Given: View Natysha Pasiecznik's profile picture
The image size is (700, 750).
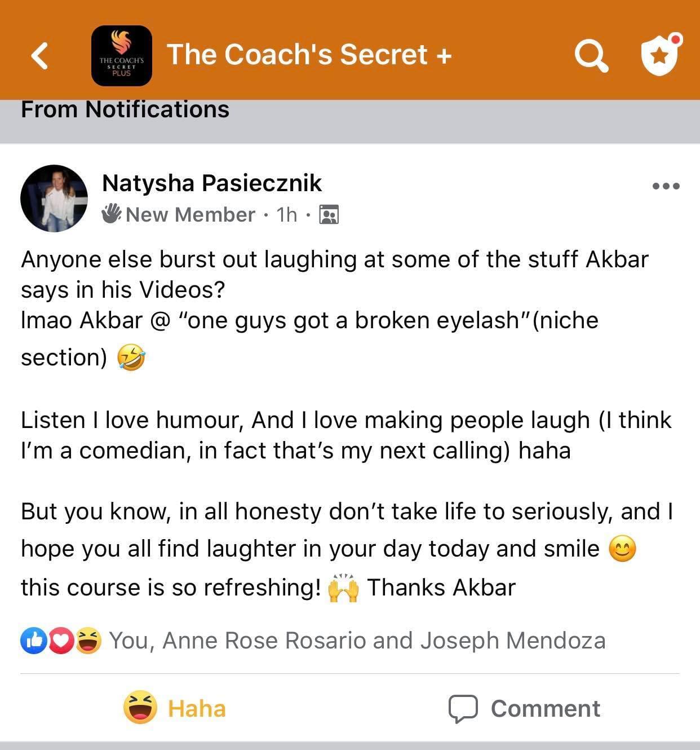Looking at the screenshot, I should pos(54,198).
